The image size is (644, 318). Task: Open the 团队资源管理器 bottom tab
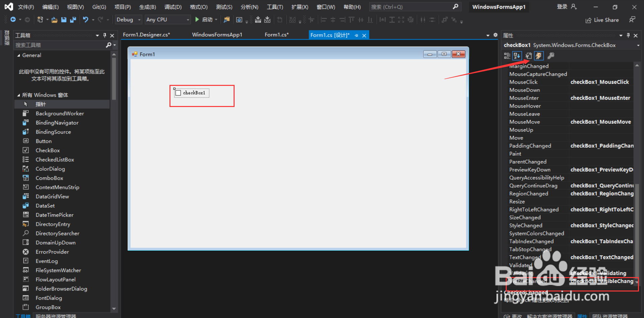610,316
